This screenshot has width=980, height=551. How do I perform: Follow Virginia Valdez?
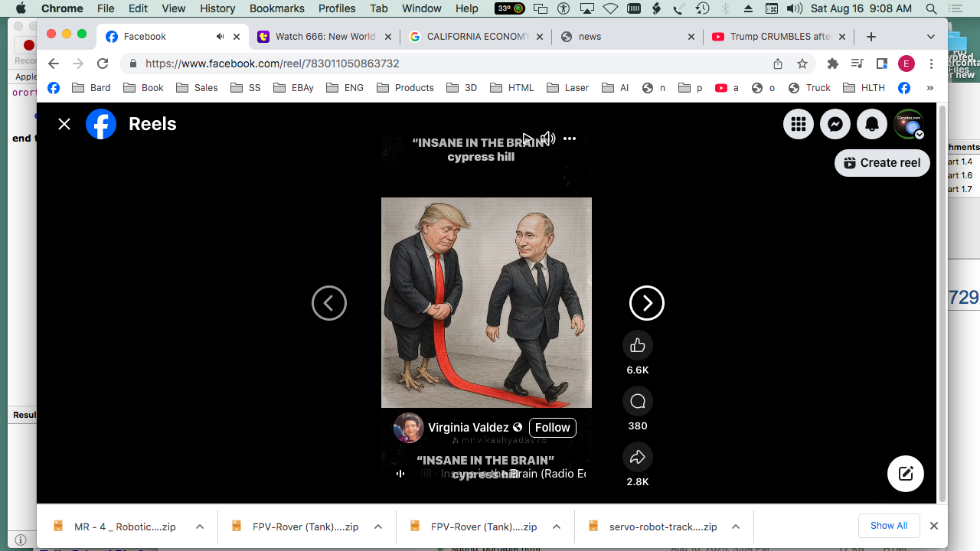click(x=552, y=428)
